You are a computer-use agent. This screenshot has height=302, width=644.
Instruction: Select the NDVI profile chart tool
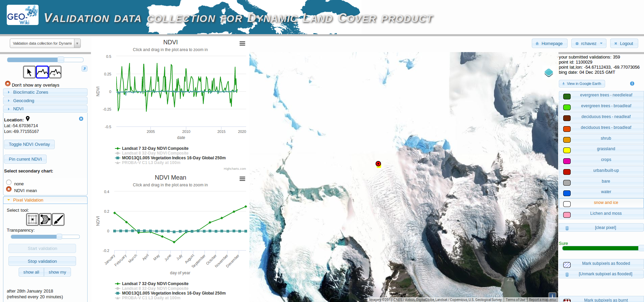42,72
